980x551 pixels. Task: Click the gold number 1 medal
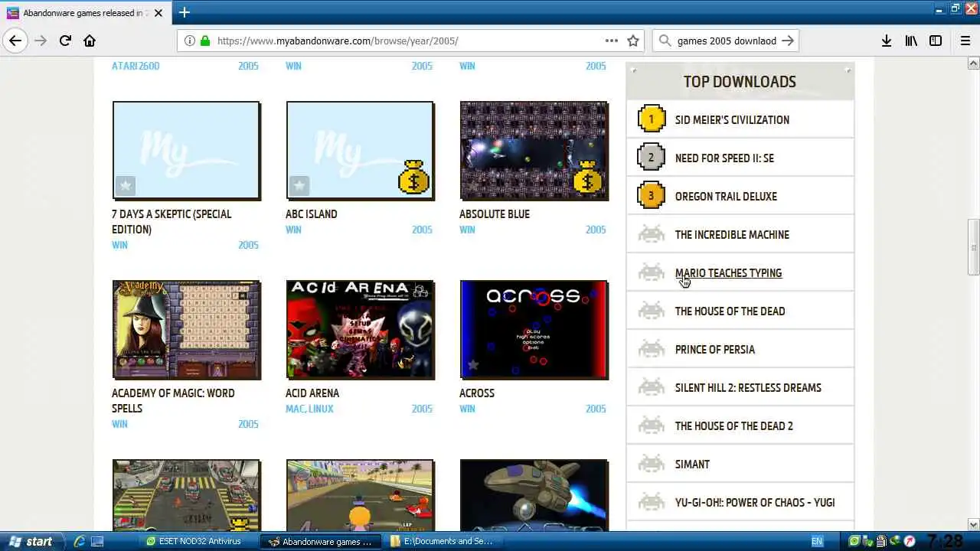[652, 119]
